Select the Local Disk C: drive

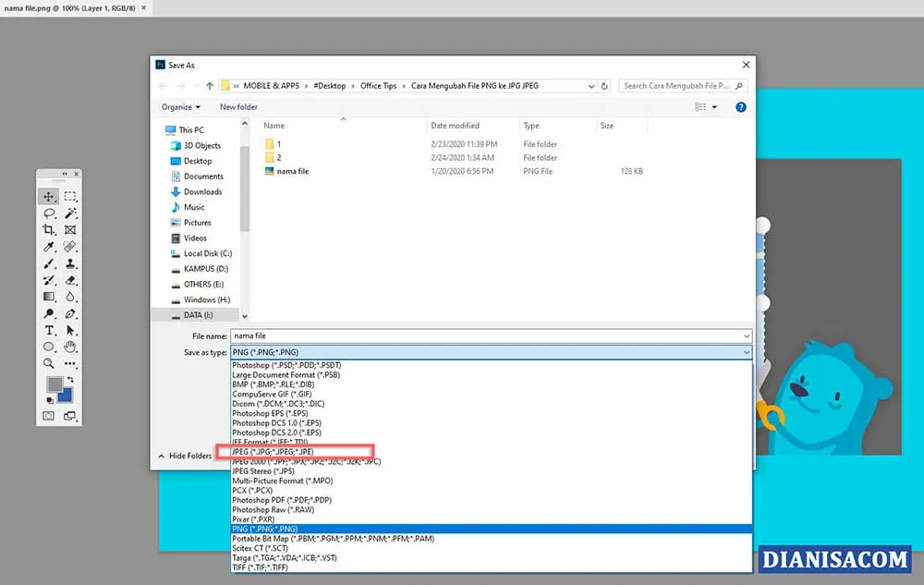(207, 253)
